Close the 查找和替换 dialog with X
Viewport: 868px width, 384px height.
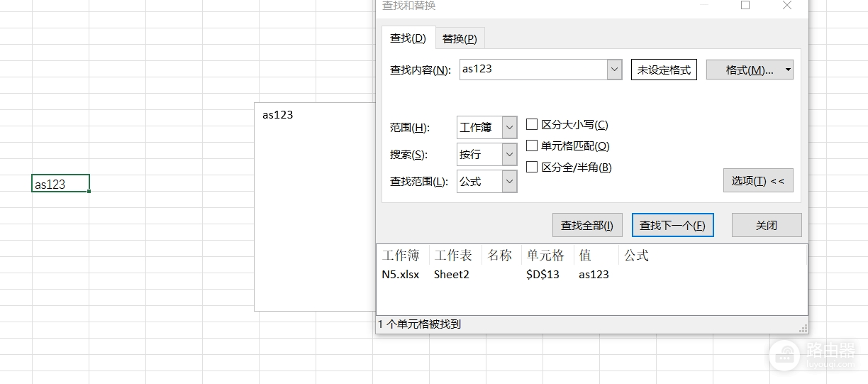click(x=787, y=6)
